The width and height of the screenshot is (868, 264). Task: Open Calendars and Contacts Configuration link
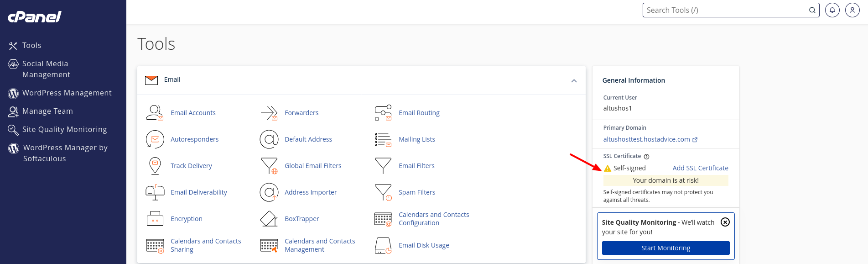[434, 219]
